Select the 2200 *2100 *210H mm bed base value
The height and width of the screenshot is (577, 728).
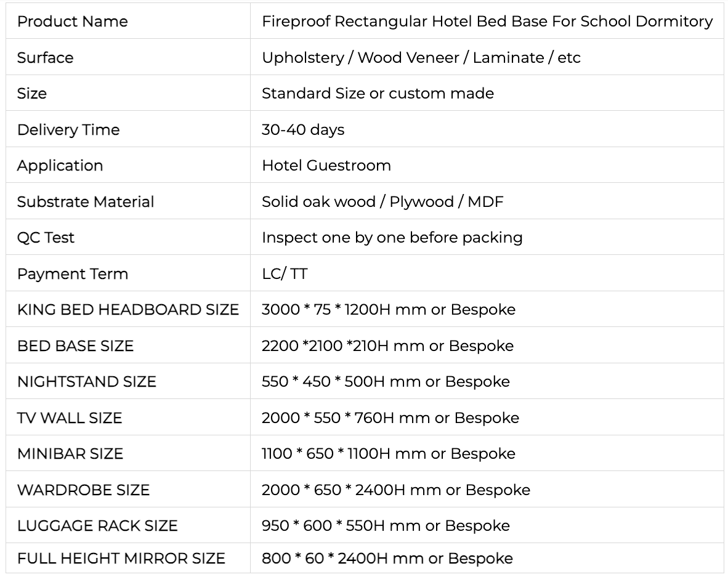tap(387, 346)
